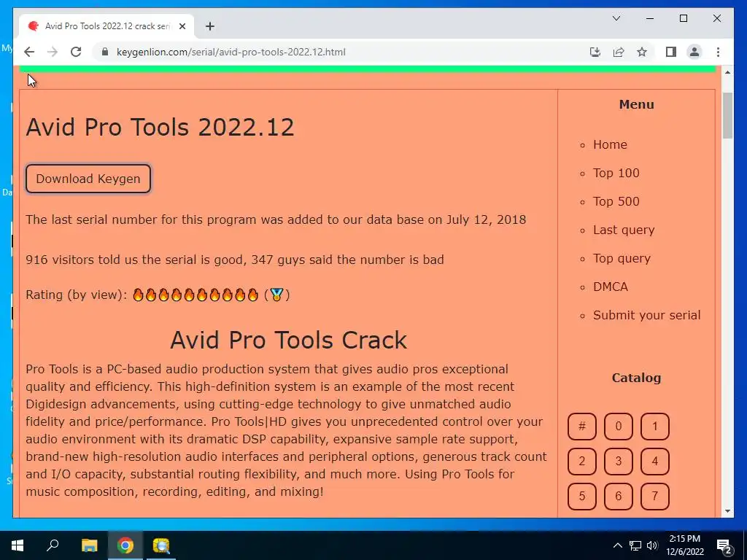Click the magnifier app in taskbar
The width and height of the screenshot is (747, 560).
pos(161,545)
